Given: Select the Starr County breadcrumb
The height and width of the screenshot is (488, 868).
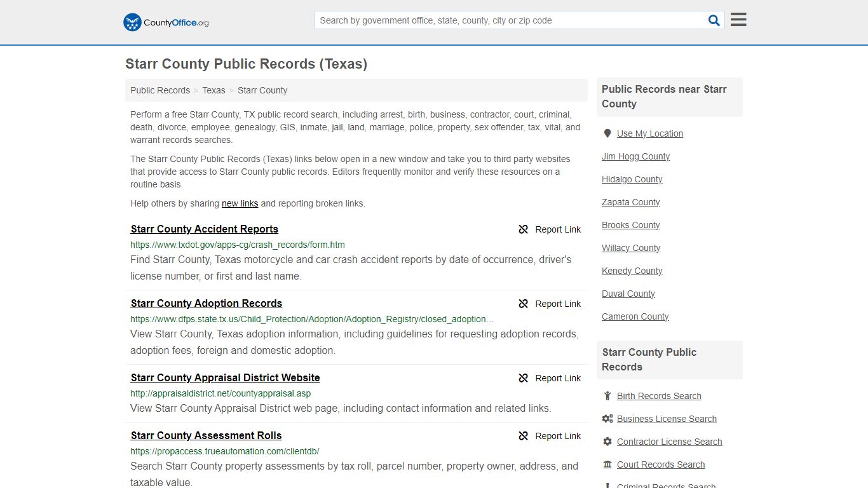Looking at the screenshot, I should click(262, 90).
